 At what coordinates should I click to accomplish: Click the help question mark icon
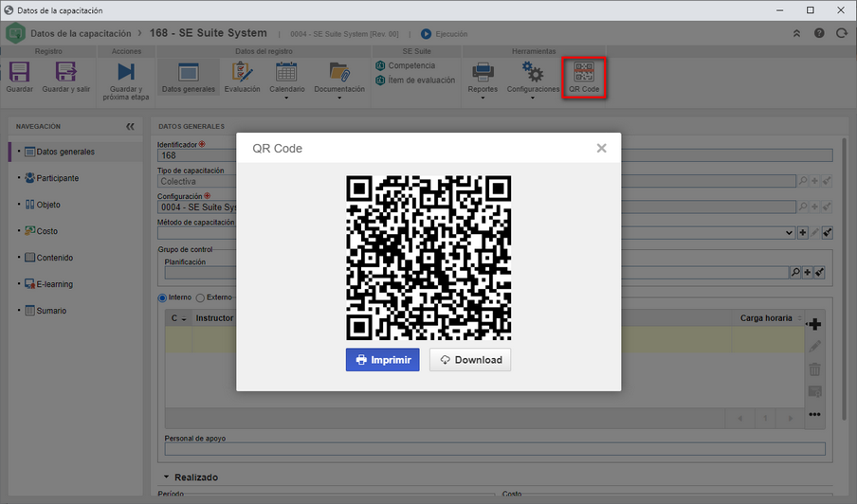coord(819,33)
